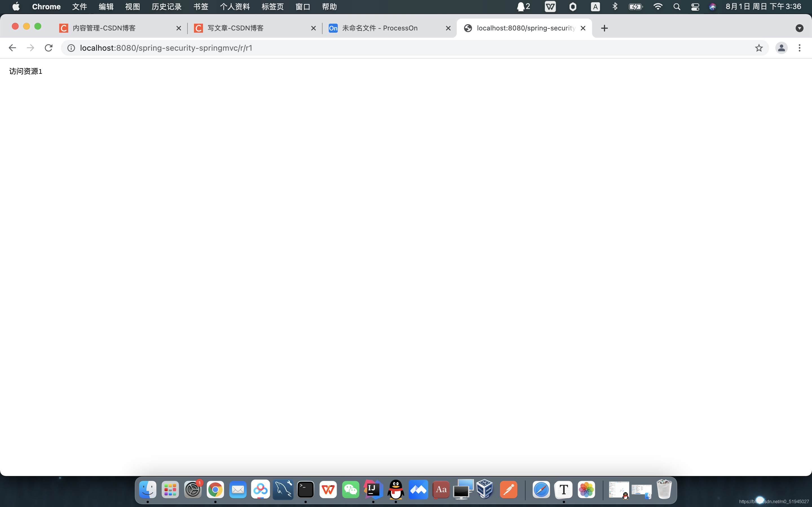Open Chrome three-dot menu
The height and width of the screenshot is (507, 812).
tap(799, 48)
